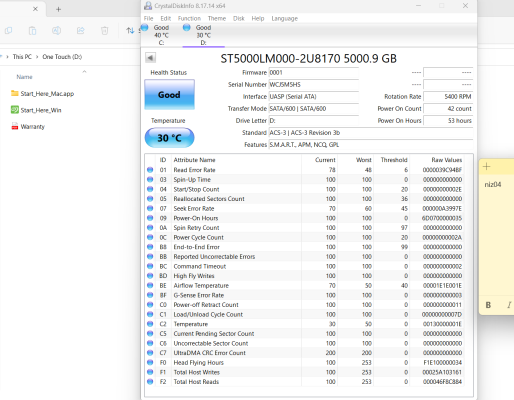Viewport: 514px width, 400px height.
Task: Click One Touch (D:) in Explorer breadcrumb
Action: click(x=62, y=57)
